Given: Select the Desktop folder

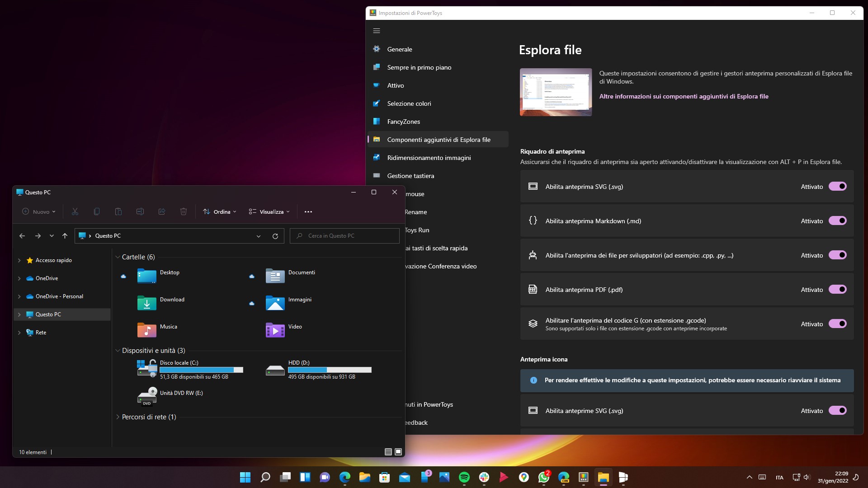Looking at the screenshot, I should click(158, 276).
